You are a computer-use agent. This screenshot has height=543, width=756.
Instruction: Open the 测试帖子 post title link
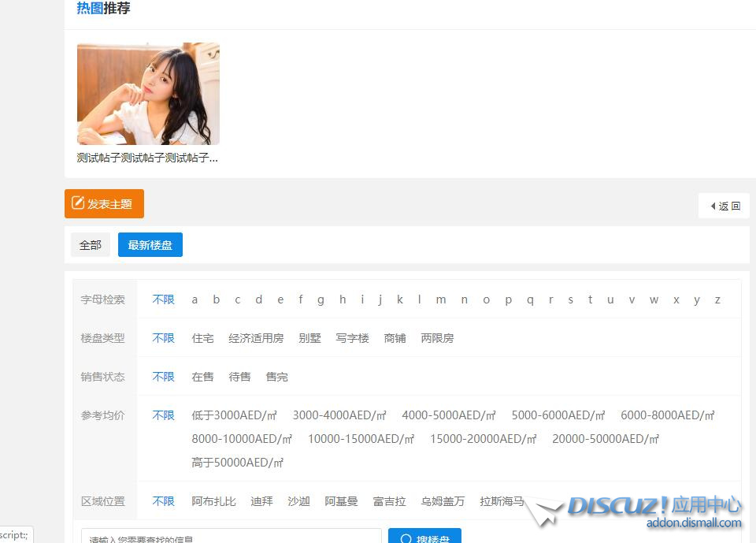point(147,158)
